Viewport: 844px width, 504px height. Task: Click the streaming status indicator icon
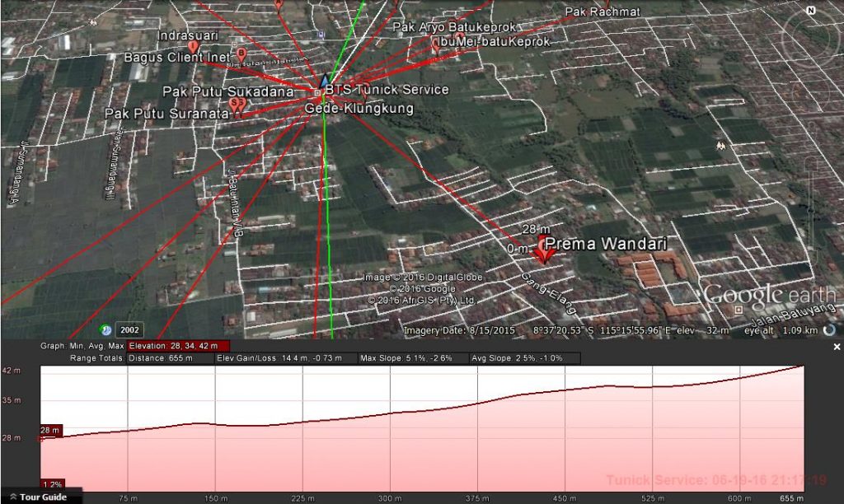(829, 329)
